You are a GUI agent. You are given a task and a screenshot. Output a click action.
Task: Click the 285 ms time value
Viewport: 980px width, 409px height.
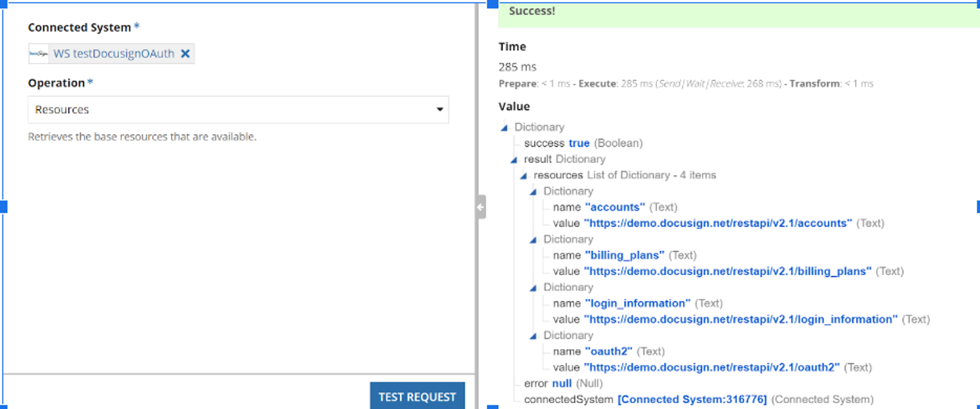517,67
